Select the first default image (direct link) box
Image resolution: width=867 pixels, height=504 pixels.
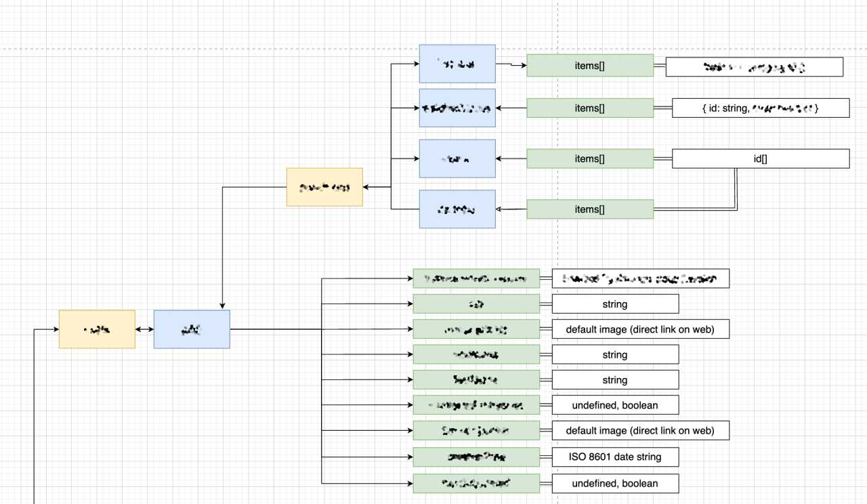(x=641, y=329)
